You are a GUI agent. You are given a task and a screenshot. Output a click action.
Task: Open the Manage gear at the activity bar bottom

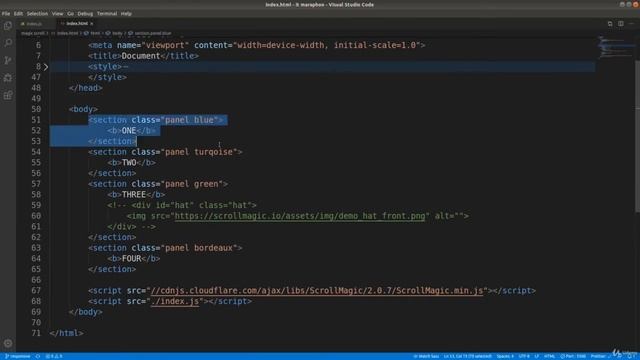click(8, 343)
